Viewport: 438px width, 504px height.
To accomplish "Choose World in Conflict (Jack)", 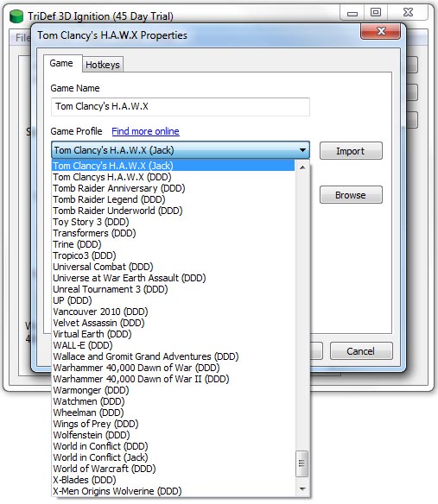I will pos(174,457).
